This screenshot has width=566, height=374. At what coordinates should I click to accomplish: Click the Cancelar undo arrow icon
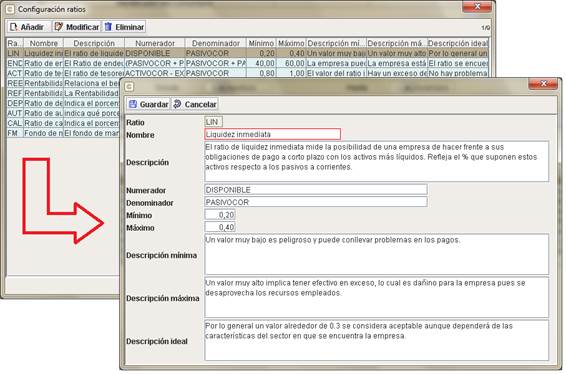click(177, 104)
